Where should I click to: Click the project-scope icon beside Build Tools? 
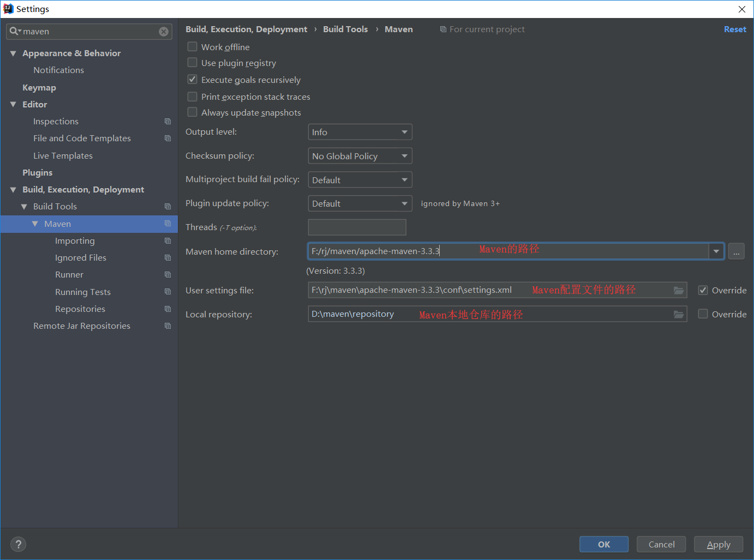point(168,207)
